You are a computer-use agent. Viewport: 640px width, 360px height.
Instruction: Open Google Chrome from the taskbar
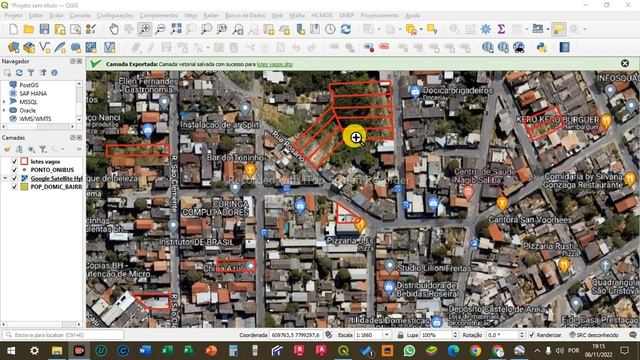click(x=475, y=351)
